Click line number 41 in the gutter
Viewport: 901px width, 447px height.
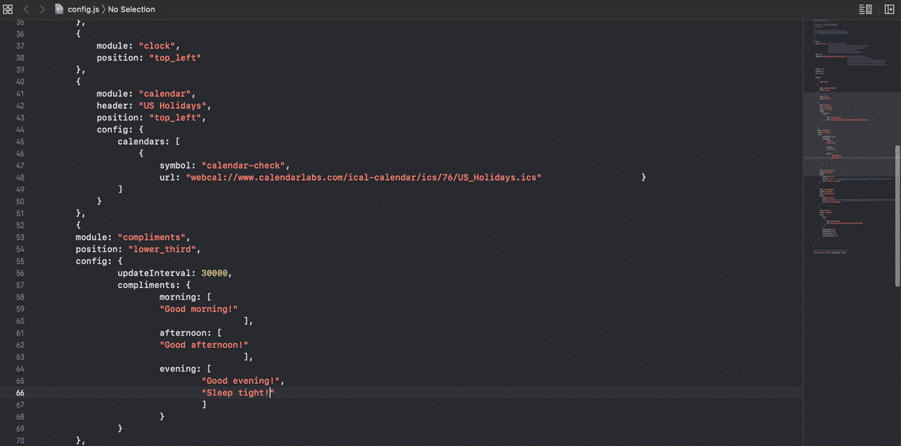[20, 94]
